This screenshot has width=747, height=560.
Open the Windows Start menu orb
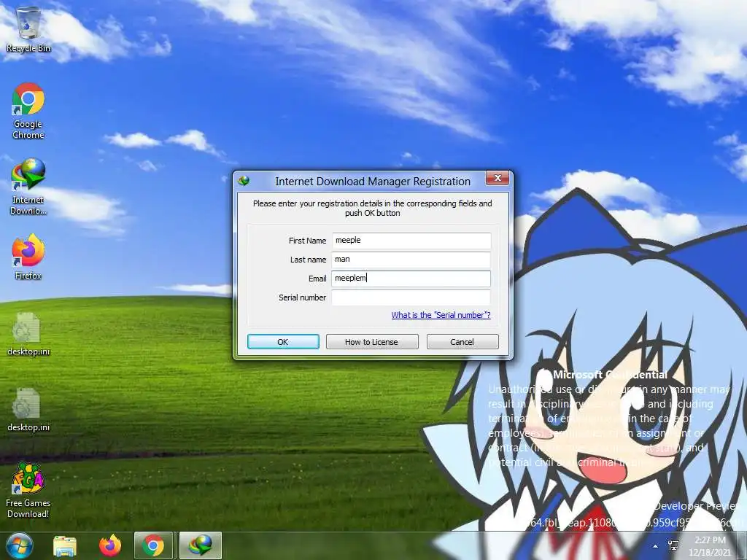(19, 545)
